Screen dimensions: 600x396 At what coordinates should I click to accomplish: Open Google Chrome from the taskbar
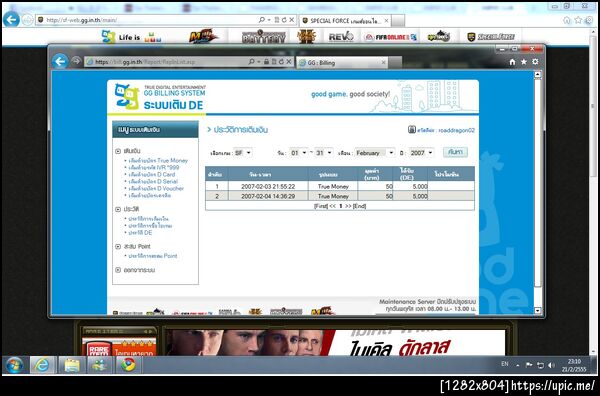coord(129,365)
